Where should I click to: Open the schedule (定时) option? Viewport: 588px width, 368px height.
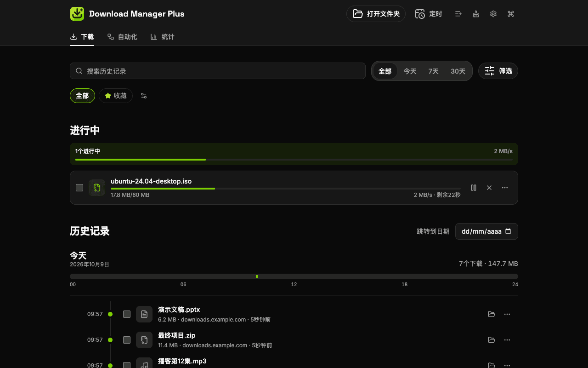[429, 14]
